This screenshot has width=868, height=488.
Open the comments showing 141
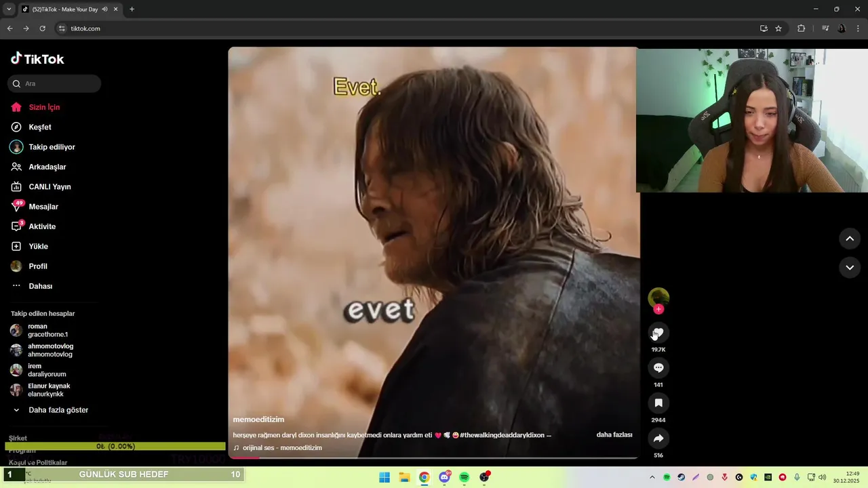[x=658, y=368]
